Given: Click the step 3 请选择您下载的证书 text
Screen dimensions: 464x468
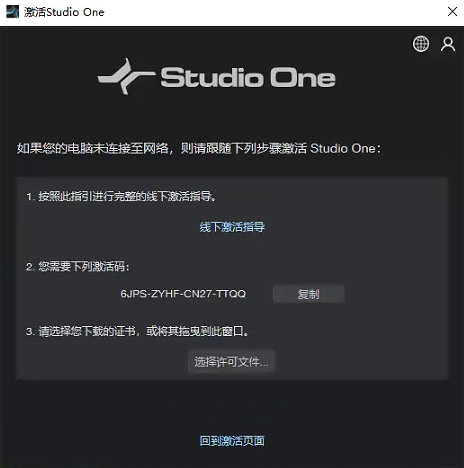Looking at the screenshot, I should coord(137,332).
